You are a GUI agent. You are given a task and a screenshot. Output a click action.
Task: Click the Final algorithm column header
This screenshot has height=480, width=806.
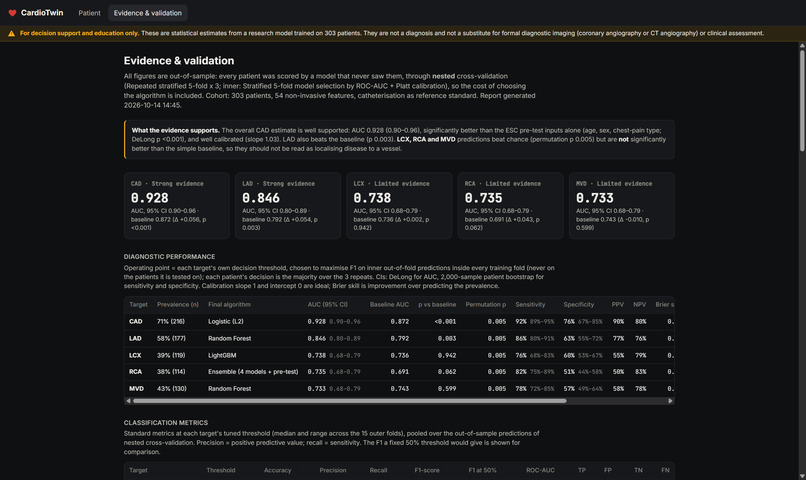pos(229,305)
